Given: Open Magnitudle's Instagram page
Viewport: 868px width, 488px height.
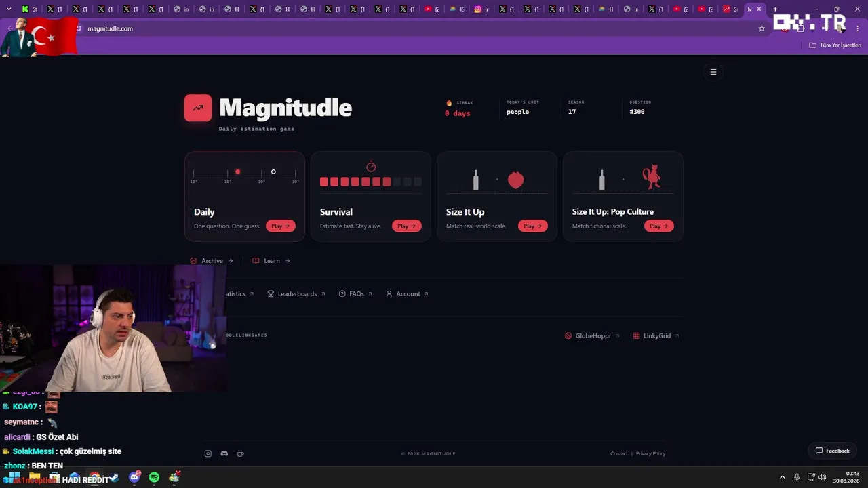Looking at the screenshot, I should click(x=208, y=454).
